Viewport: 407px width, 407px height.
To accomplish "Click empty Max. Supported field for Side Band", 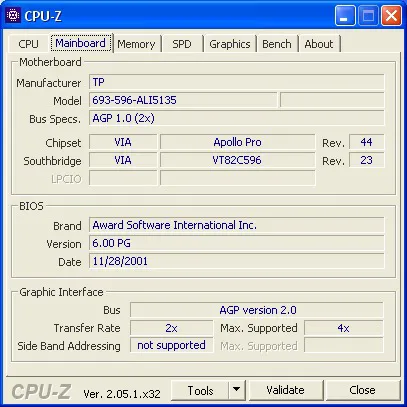I will point(344,345).
